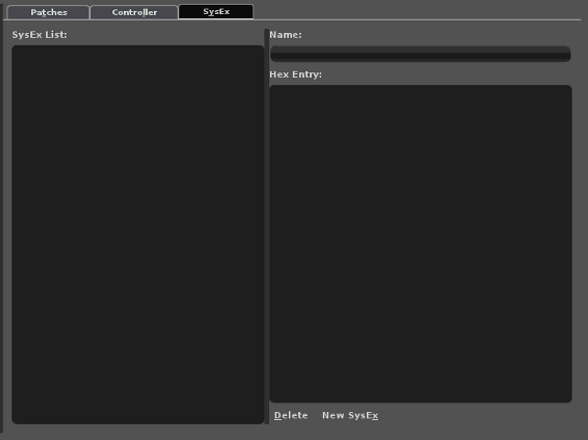Select the SysEx list panel area

(x=138, y=234)
